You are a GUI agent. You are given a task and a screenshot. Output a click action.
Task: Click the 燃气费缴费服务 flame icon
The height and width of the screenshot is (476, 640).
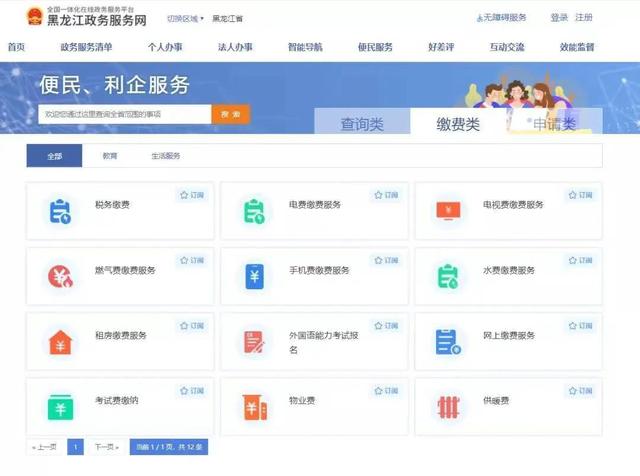pyautogui.click(x=60, y=276)
